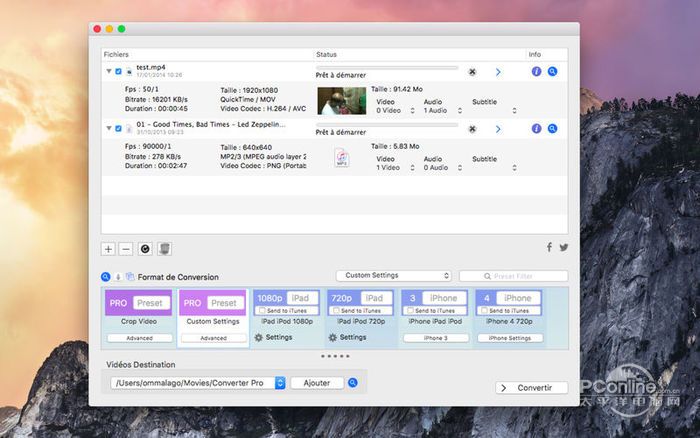This screenshot has width=700, height=438.
Task: Uncheck the test.mp4 file checkbox
Action: click(x=119, y=72)
